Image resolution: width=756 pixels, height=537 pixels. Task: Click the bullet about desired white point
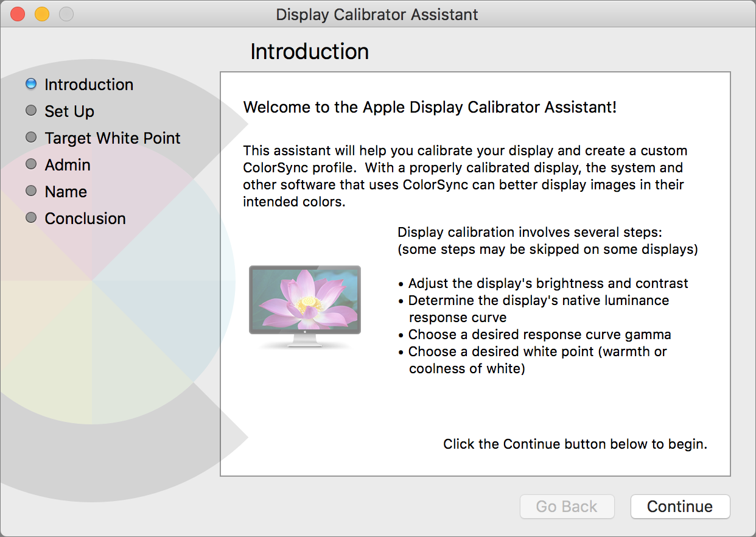532,360
